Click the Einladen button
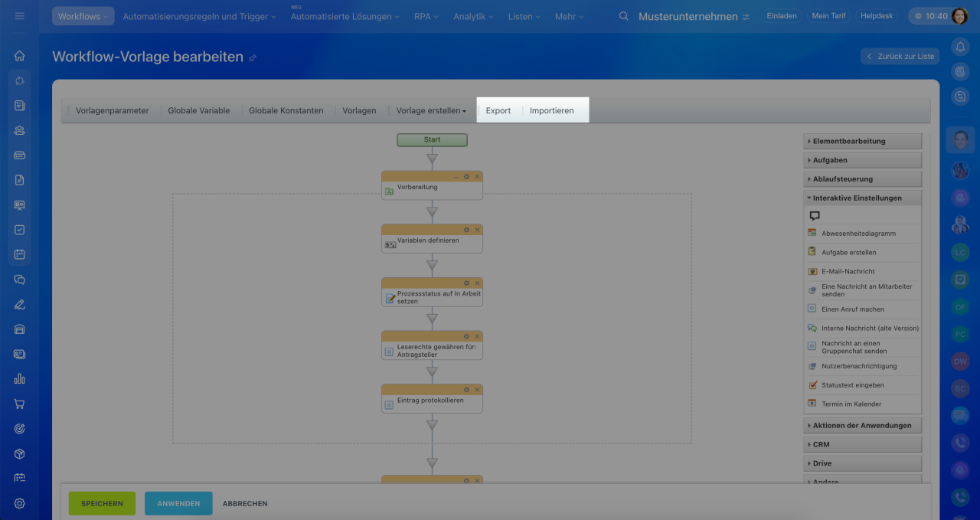This screenshot has height=520, width=980. click(782, 15)
